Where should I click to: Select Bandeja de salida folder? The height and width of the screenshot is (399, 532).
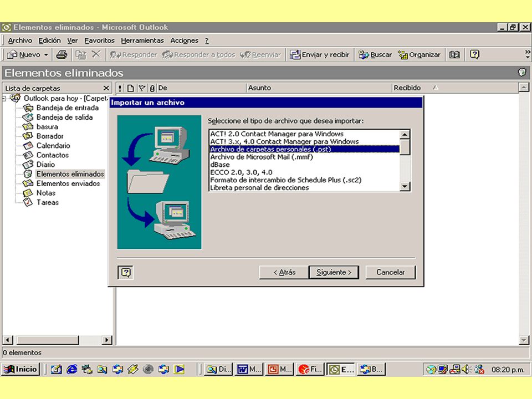(x=64, y=117)
